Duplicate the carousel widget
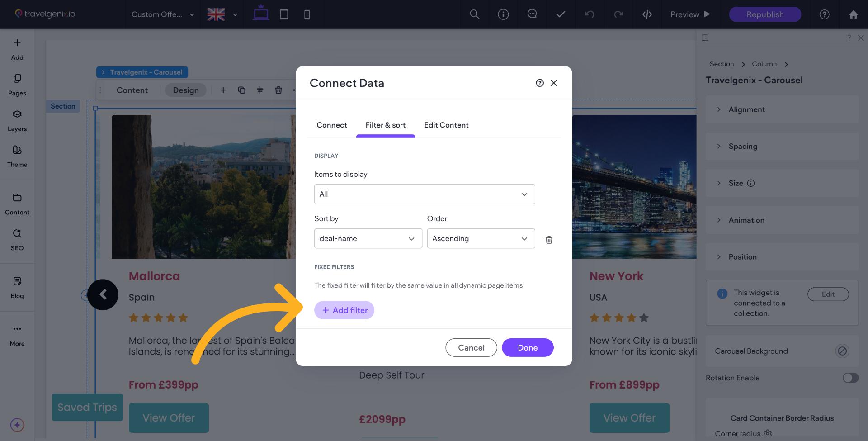This screenshot has width=868, height=441. pyautogui.click(x=241, y=90)
